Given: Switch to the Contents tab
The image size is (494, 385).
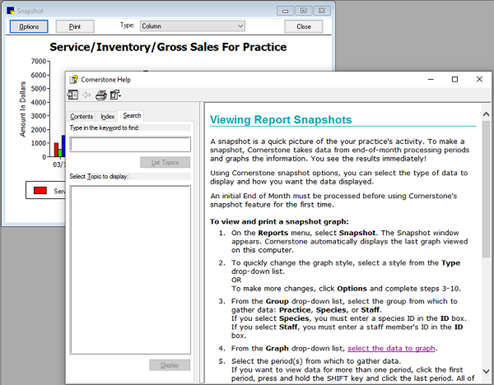Looking at the screenshot, I should [81, 116].
